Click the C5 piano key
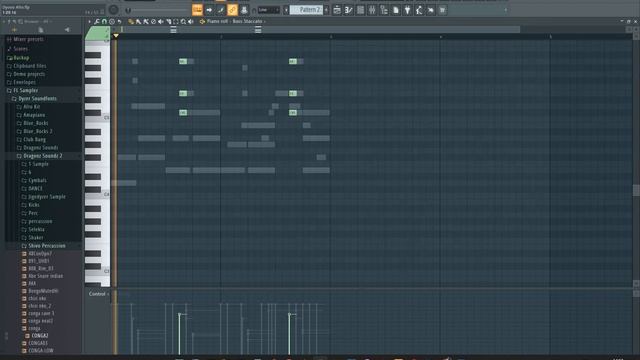The height and width of the screenshot is (360, 640). 98,118
